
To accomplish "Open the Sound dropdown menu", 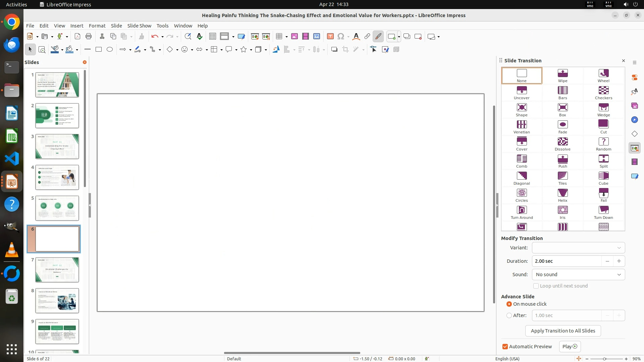I will point(578,275).
